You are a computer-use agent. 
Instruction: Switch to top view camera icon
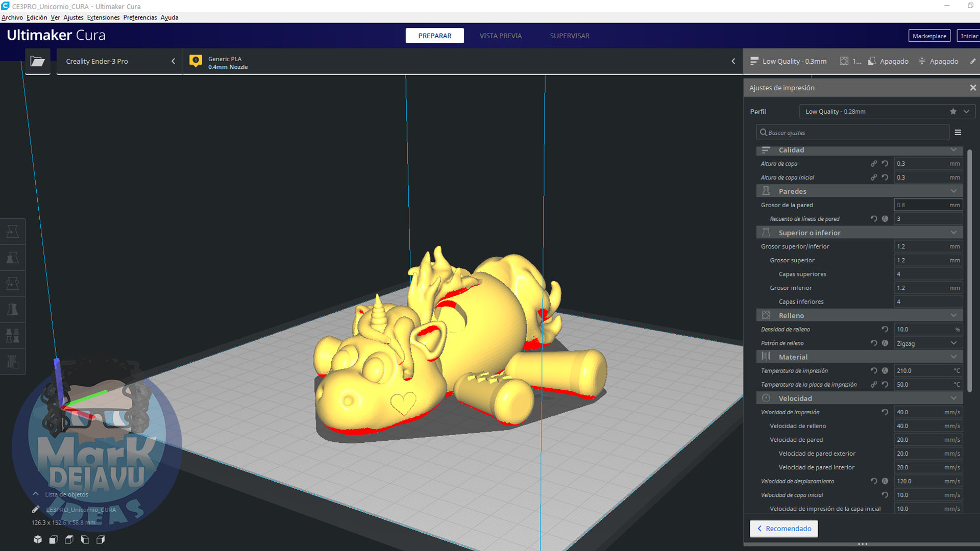click(69, 539)
